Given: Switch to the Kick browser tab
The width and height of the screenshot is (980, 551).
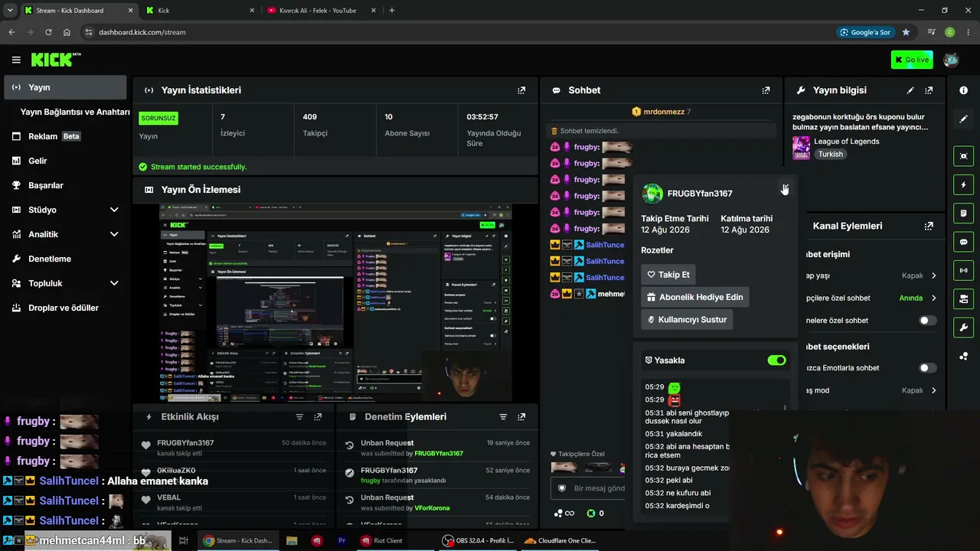Looking at the screenshot, I should [198, 11].
